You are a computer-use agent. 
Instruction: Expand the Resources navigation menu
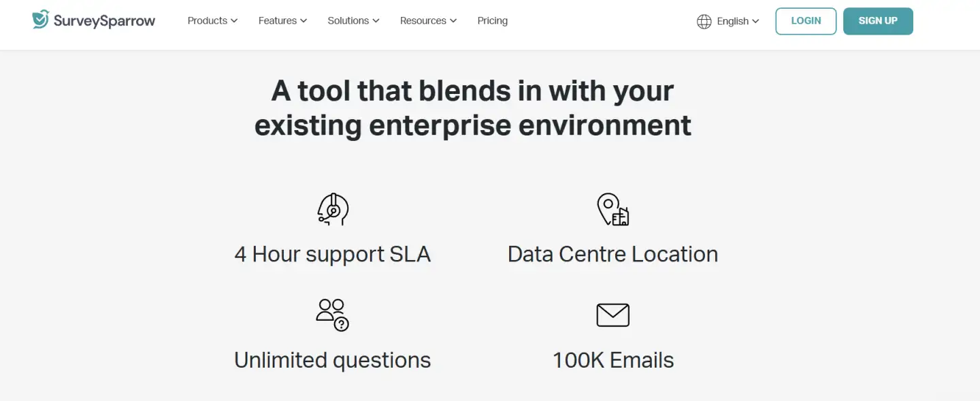click(428, 20)
